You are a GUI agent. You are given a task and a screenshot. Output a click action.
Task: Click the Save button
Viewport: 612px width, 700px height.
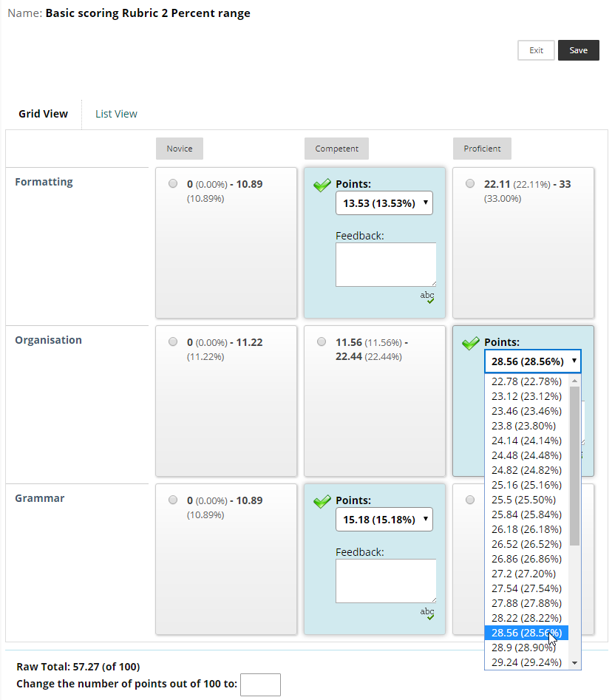578,50
